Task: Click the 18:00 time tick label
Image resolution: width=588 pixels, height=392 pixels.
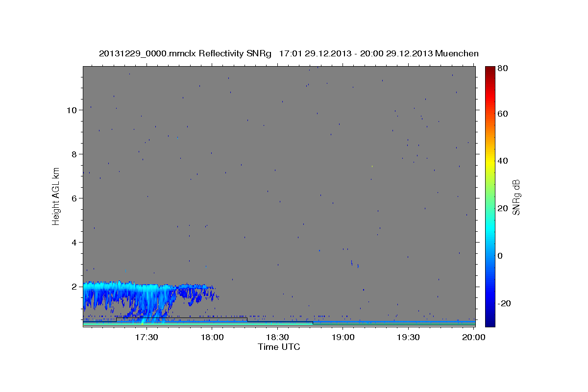Action: click(212, 337)
